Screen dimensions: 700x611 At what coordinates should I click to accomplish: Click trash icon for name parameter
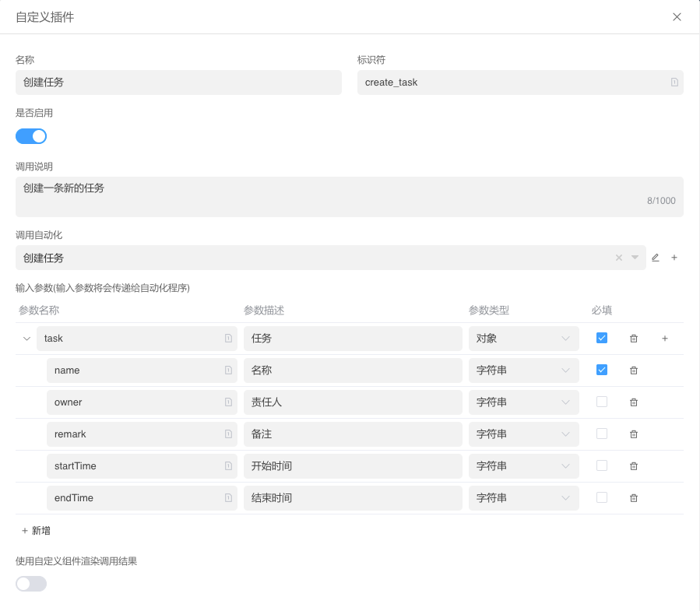634,370
